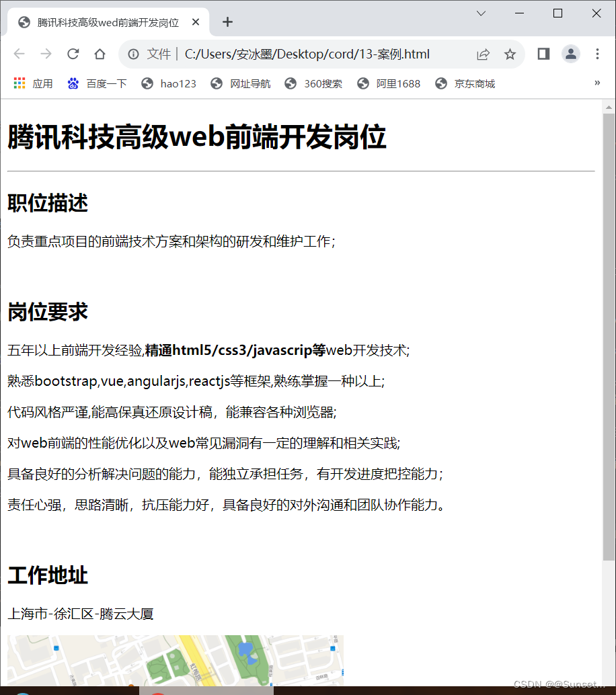Close the browser window
The height and width of the screenshot is (695, 616).
(596, 13)
